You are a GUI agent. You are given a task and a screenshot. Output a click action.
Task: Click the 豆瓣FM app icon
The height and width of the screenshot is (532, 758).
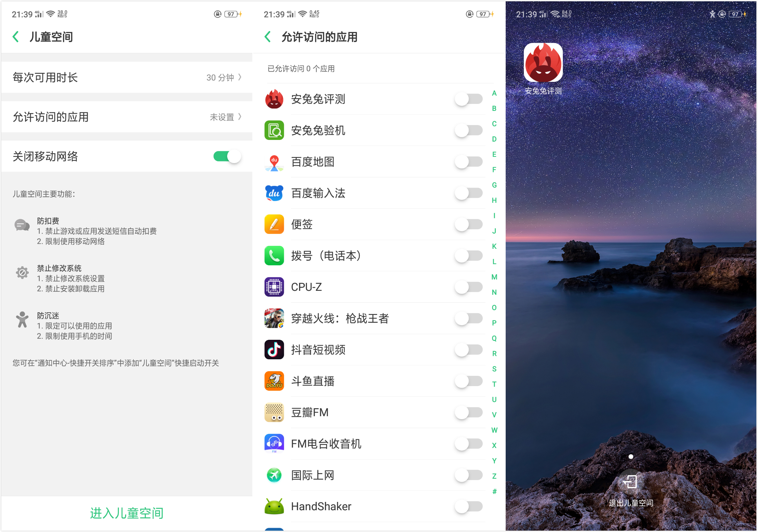click(274, 412)
